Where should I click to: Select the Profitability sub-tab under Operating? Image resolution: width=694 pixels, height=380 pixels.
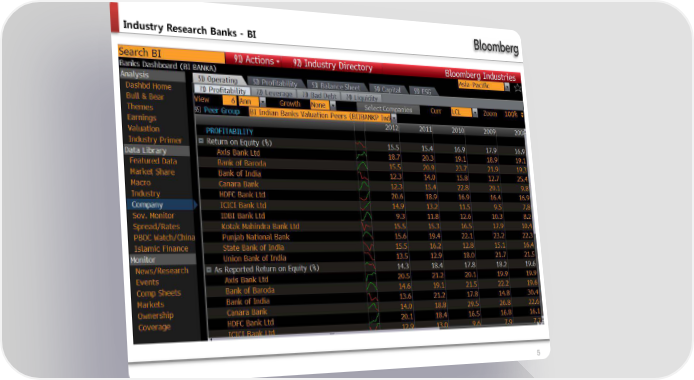point(223,90)
